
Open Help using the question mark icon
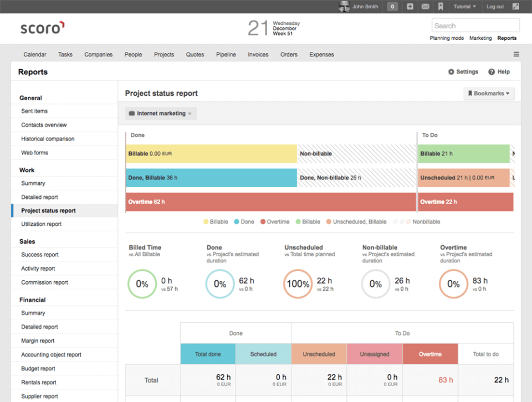tap(498, 71)
